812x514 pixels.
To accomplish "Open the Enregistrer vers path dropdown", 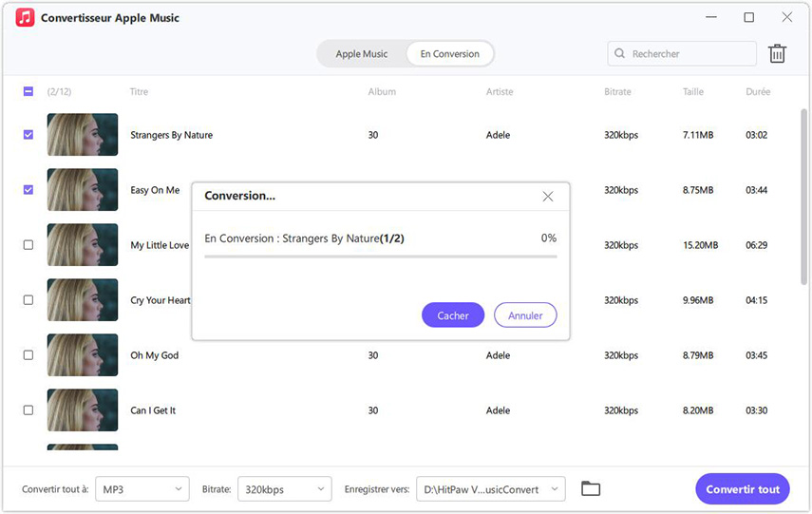I will (x=491, y=489).
